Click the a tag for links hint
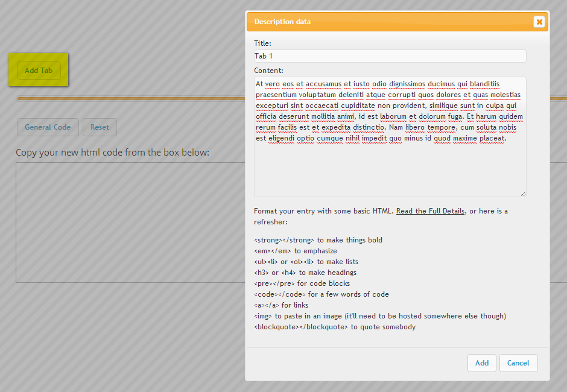The image size is (567, 392). [x=281, y=305]
